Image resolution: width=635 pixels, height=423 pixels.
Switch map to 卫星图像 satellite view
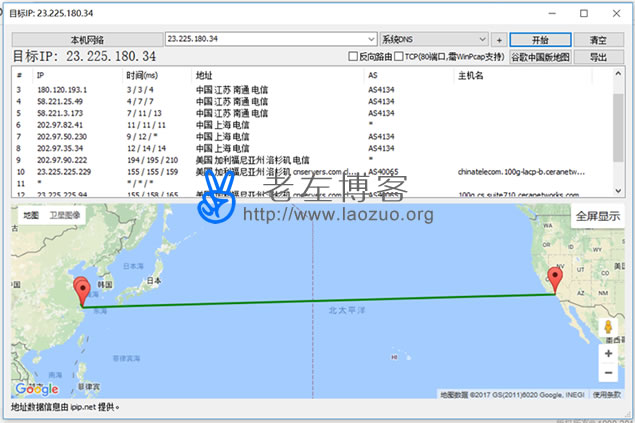[65, 215]
